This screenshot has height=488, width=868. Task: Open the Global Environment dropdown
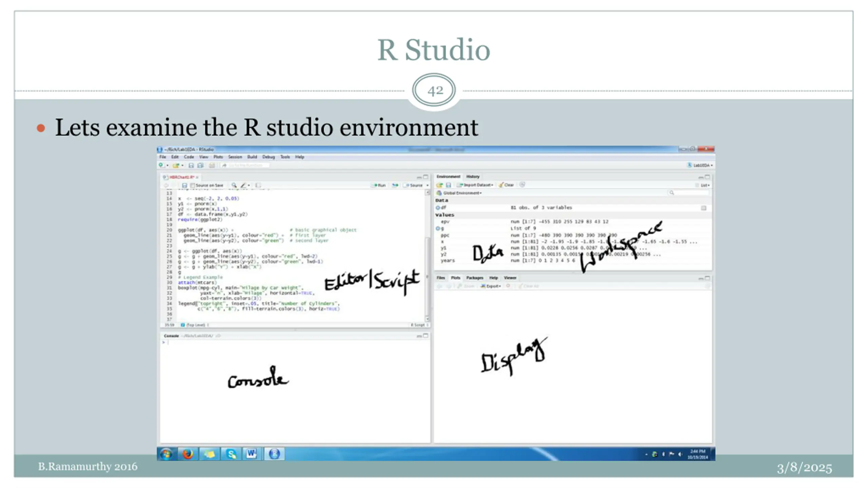point(462,193)
